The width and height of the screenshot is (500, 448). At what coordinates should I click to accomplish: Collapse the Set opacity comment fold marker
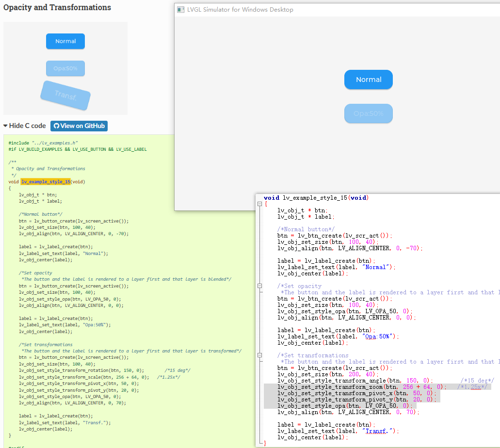[x=260, y=286]
